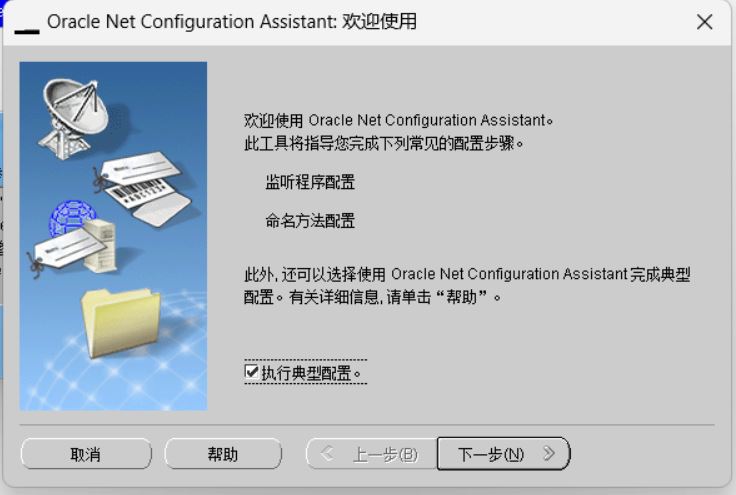The image size is (736, 495).
Task: Uncheck the 执行典型配置 checkbox
Action: tap(252, 372)
